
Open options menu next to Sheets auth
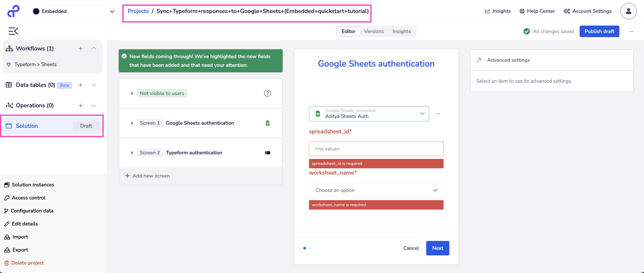tap(438, 114)
